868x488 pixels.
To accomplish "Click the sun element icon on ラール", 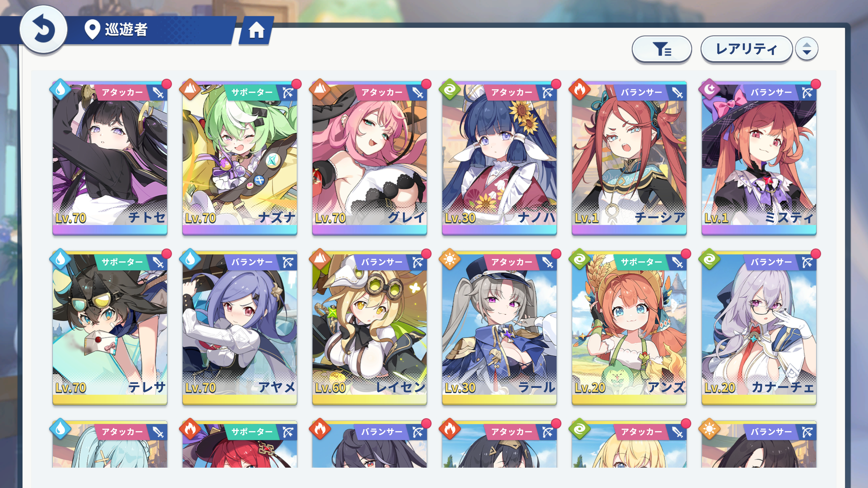I will (449, 260).
